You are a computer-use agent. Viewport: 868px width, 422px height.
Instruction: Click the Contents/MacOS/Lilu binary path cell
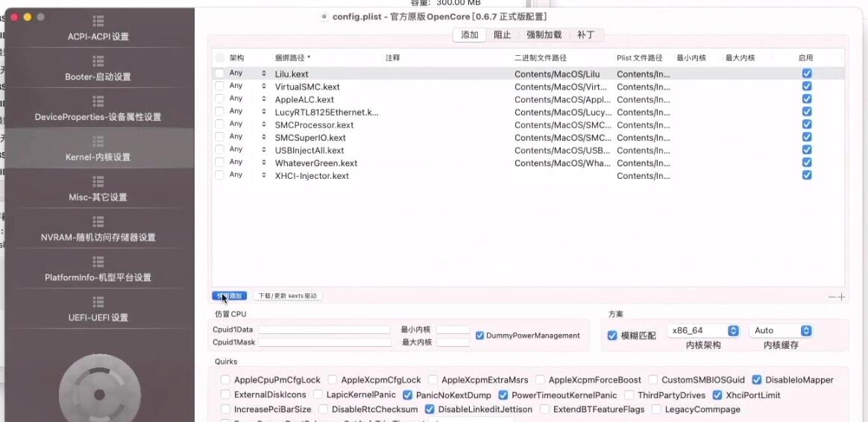(557, 74)
